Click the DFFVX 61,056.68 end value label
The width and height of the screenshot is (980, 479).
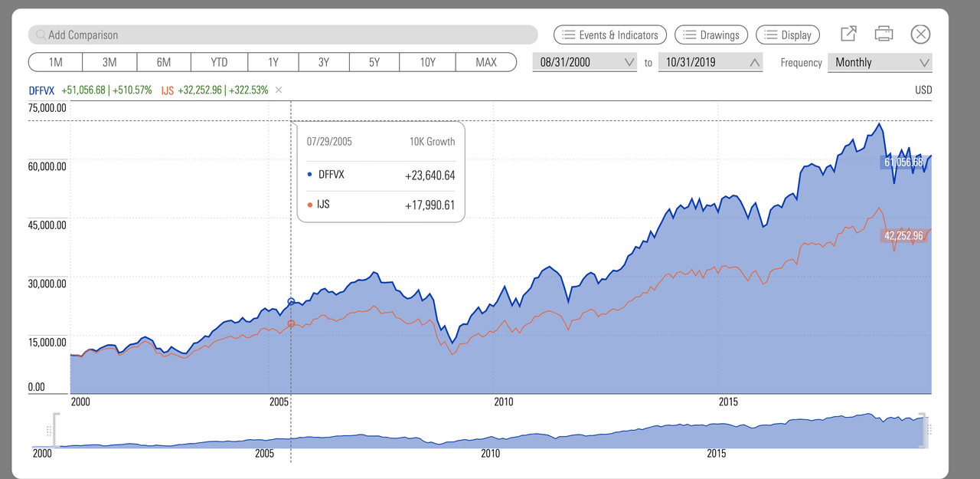(904, 162)
